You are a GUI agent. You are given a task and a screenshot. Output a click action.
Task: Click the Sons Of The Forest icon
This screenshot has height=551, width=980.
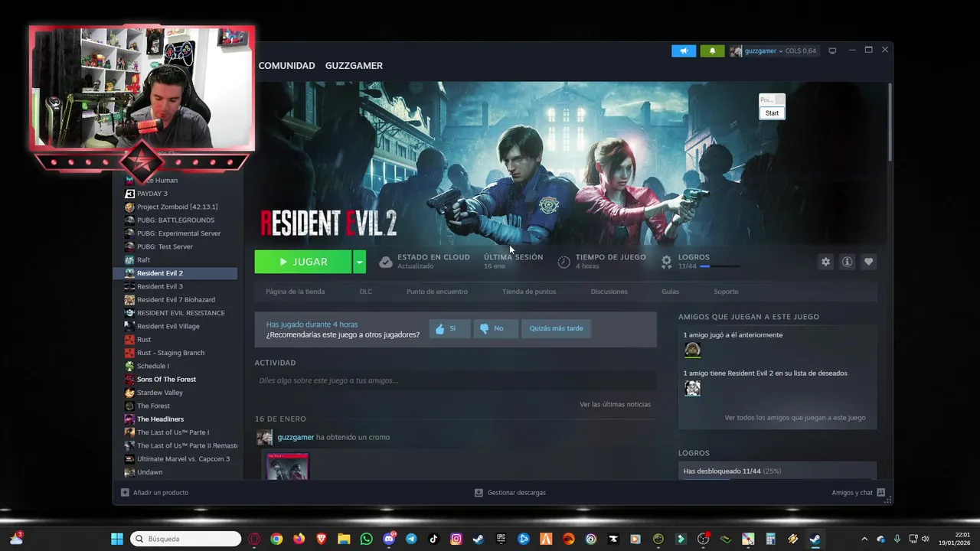click(x=129, y=380)
